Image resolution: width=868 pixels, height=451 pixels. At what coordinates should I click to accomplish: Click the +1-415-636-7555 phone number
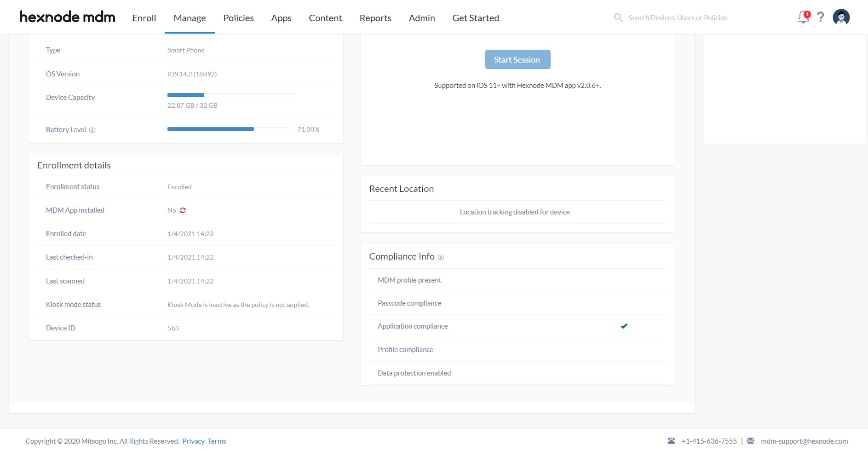(x=709, y=441)
